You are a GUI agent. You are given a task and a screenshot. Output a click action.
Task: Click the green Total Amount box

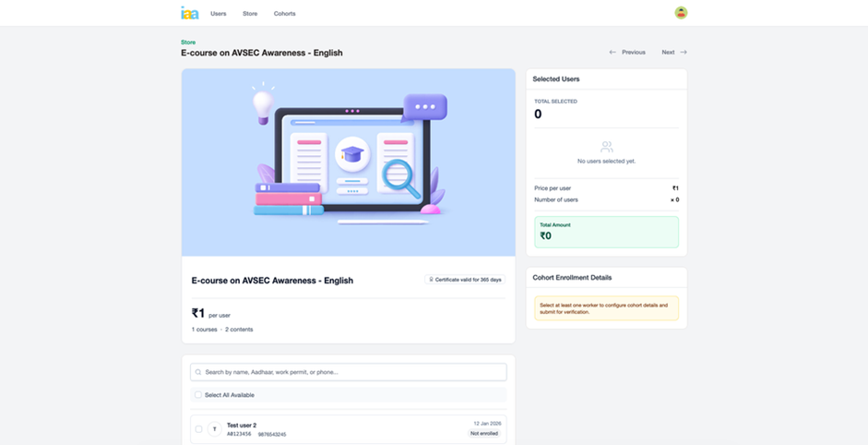pos(606,232)
